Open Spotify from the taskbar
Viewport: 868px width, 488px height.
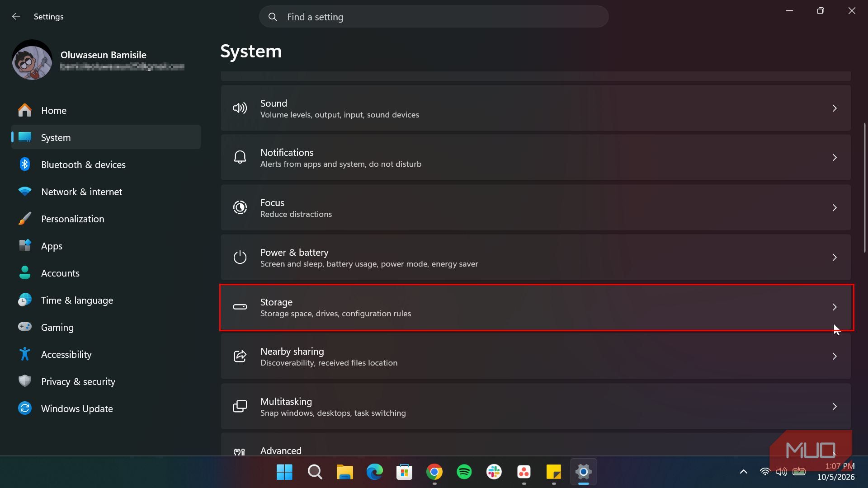464,472
